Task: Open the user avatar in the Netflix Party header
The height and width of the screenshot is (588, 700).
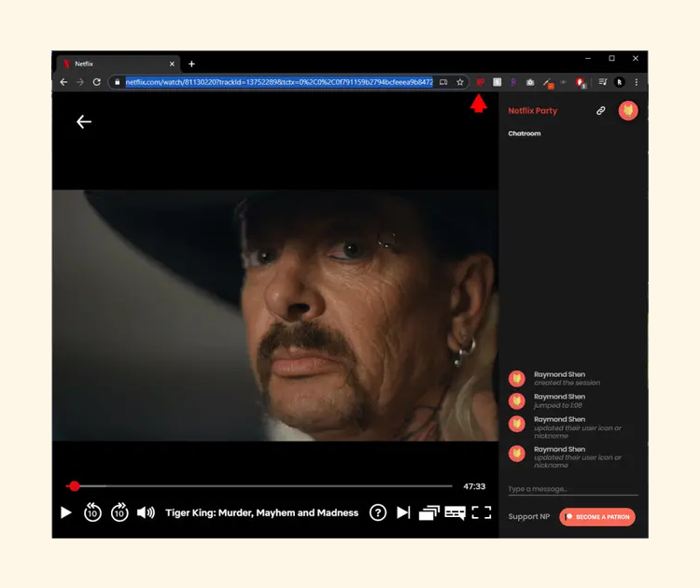Action: [x=628, y=111]
